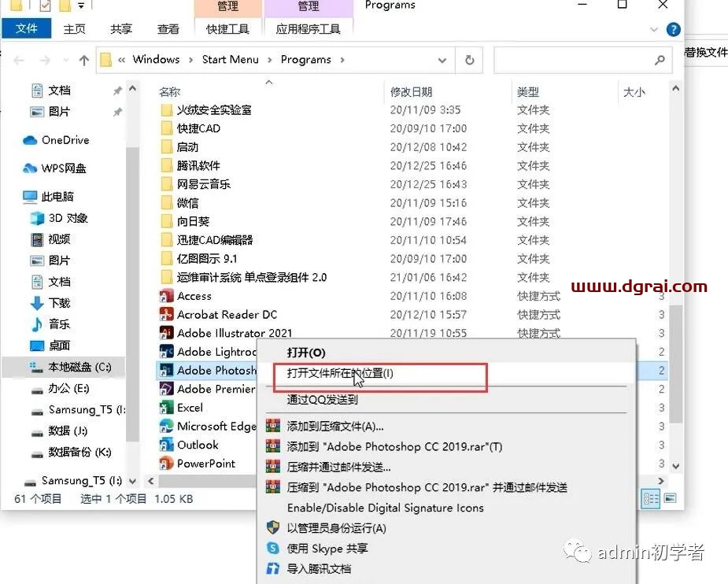Click the double chevron at the path start
This screenshot has width=728, height=584.
pos(122,60)
